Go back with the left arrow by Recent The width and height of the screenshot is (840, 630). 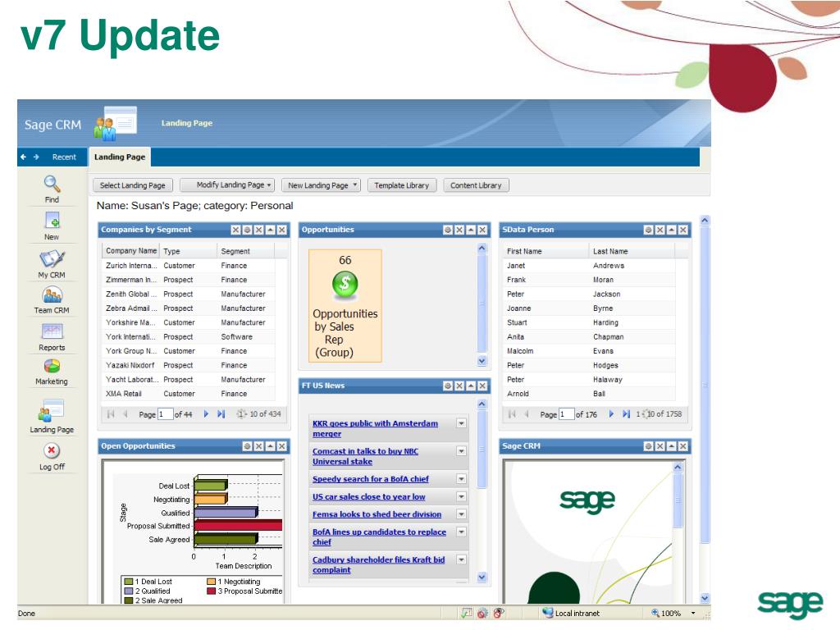23,157
